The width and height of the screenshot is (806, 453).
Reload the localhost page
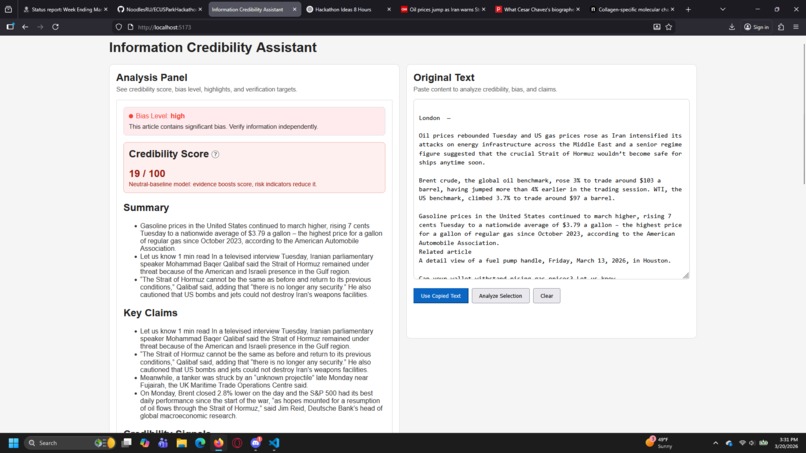(x=56, y=27)
